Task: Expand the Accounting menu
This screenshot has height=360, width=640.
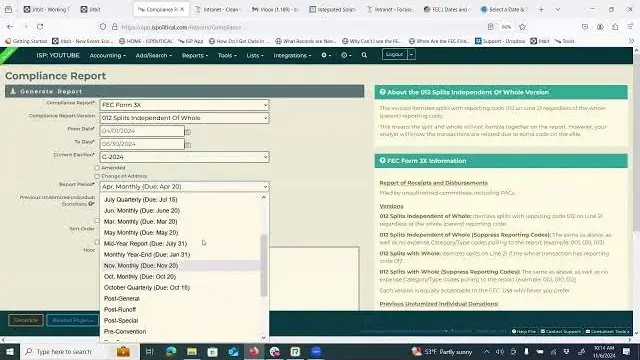Action: point(107,55)
